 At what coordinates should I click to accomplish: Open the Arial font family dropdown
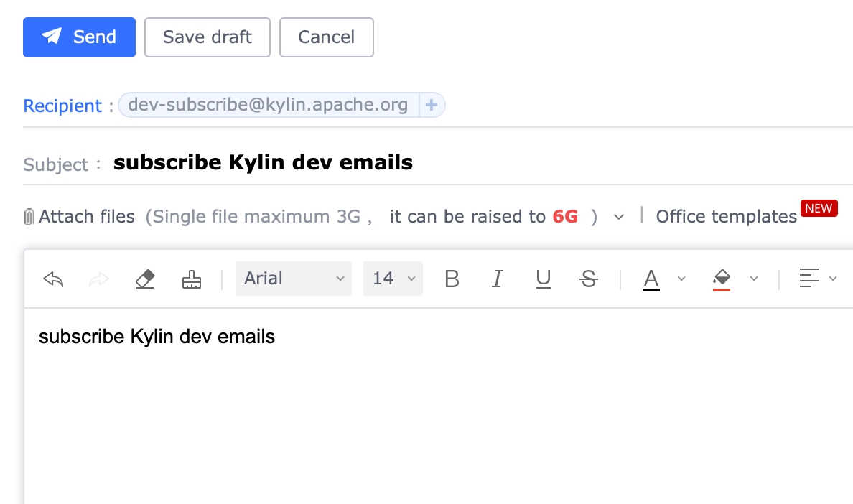pyautogui.click(x=294, y=279)
